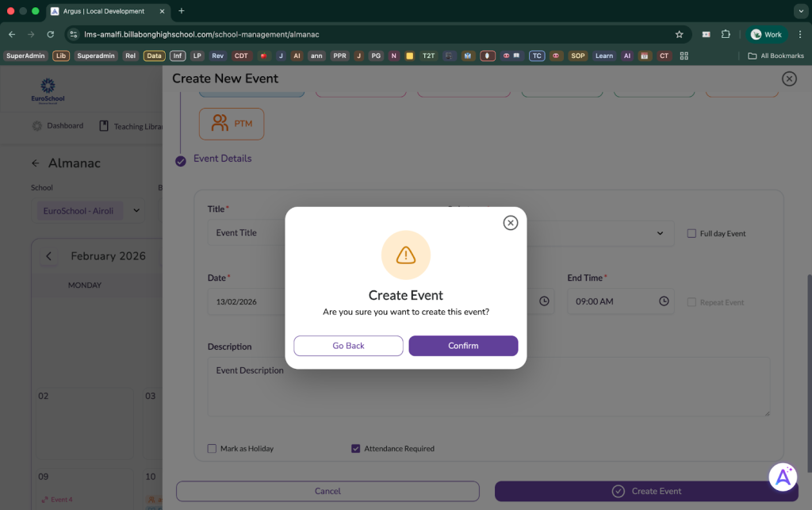The height and width of the screenshot is (510, 812).
Task: Go back using the Almanac arrow
Action: (36, 163)
